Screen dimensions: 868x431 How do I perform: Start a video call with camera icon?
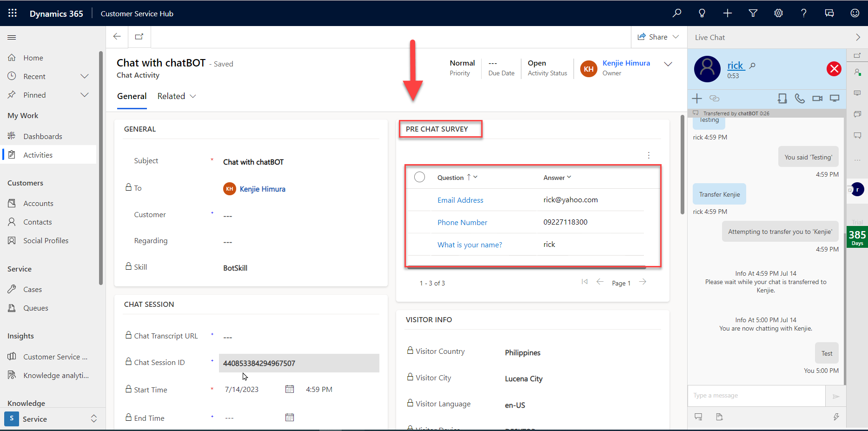pyautogui.click(x=817, y=98)
